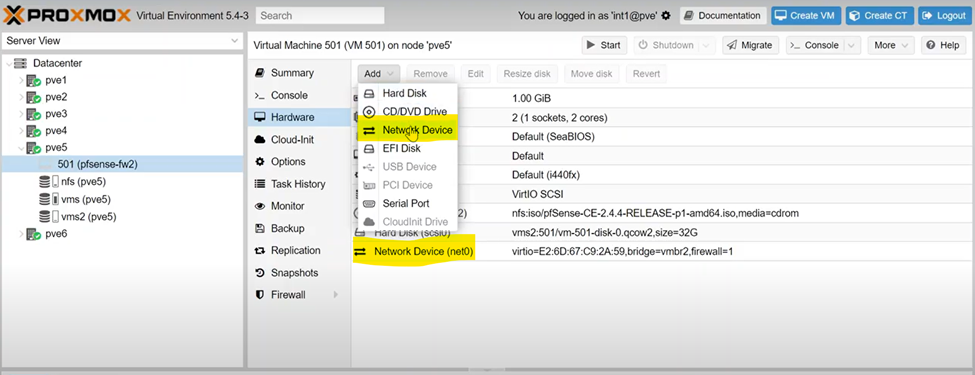Click the Migrate button
The width and height of the screenshot is (975, 375).
[750, 45]
